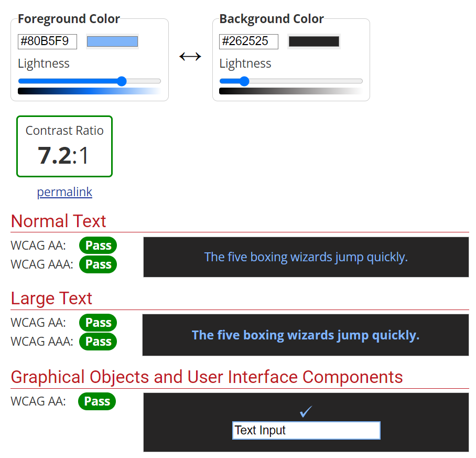Swap foreground and background colors with the arrow
Screen dimensions: 476x458
pos(190,57)
